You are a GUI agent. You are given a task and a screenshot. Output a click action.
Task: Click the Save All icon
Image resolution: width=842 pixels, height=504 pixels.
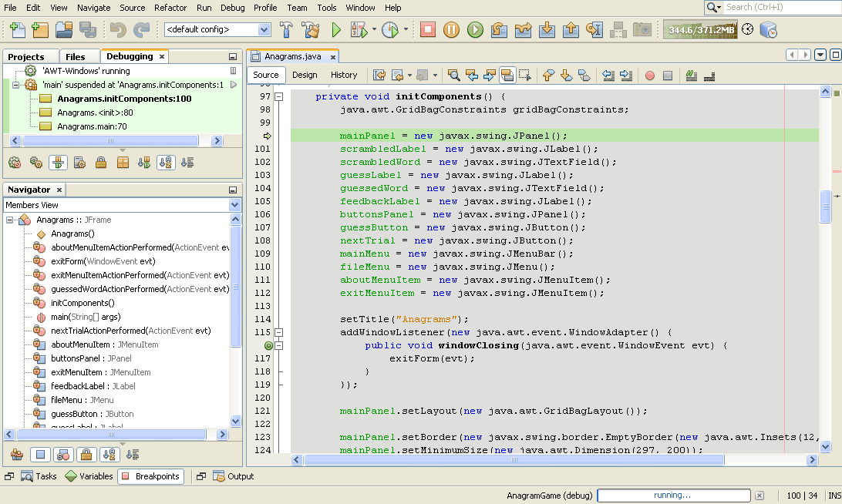87,30
